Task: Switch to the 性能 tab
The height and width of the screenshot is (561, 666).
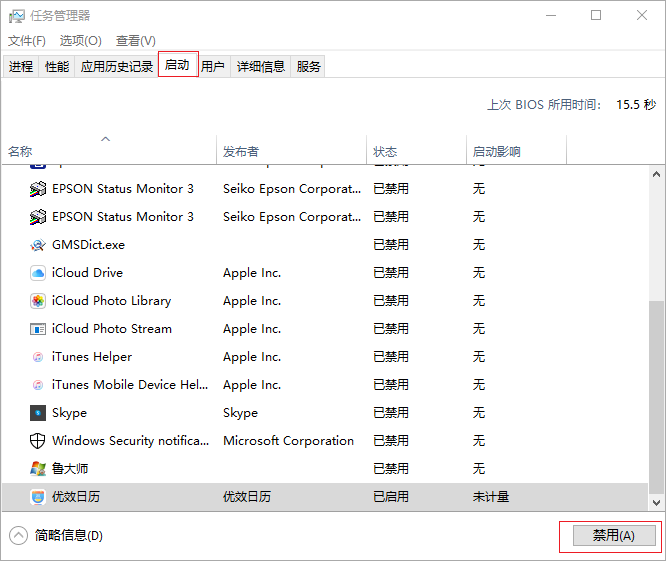Action: [56, 66]
